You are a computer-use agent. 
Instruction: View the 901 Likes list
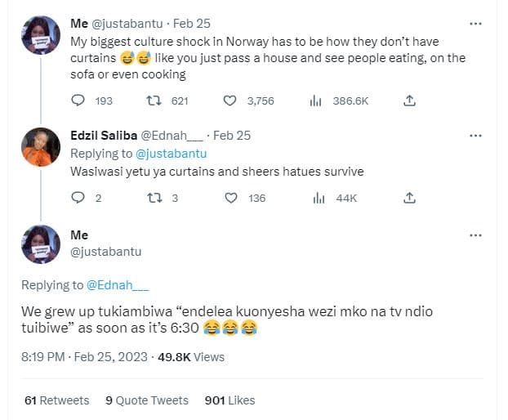(229, 400)
